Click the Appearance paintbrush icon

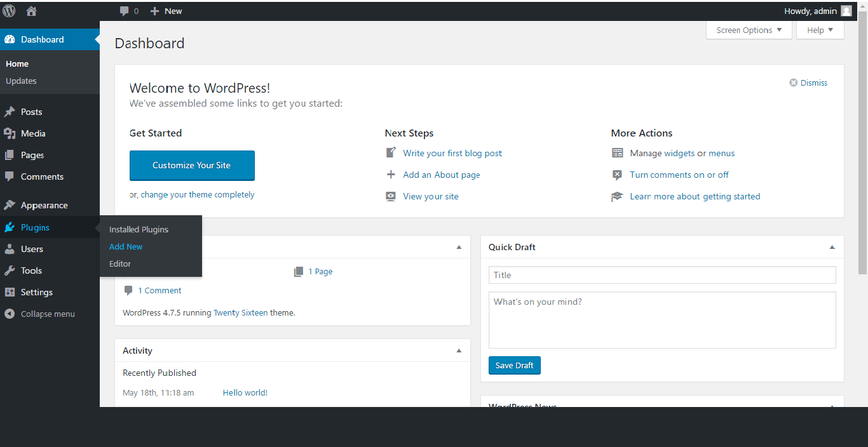10,205
